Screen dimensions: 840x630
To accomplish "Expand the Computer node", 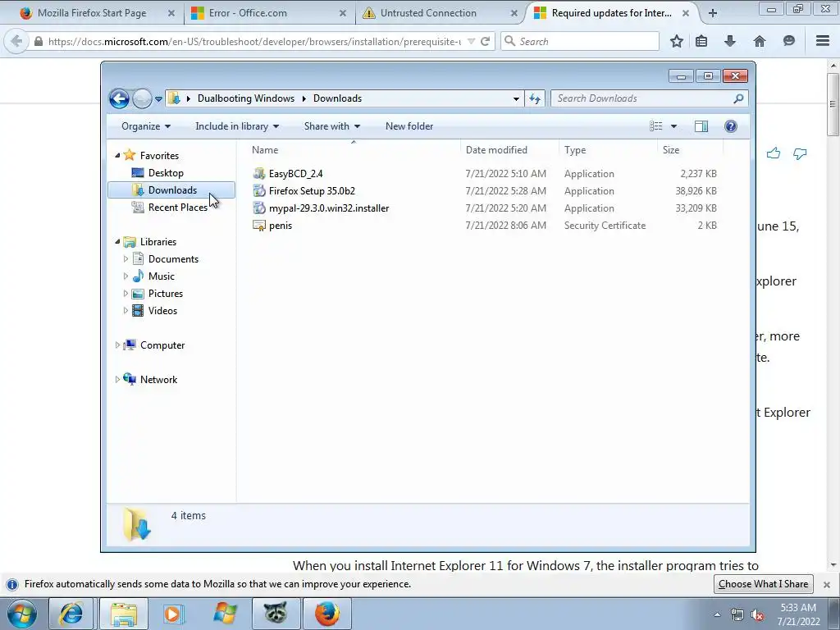I will [x=117, y=345].
